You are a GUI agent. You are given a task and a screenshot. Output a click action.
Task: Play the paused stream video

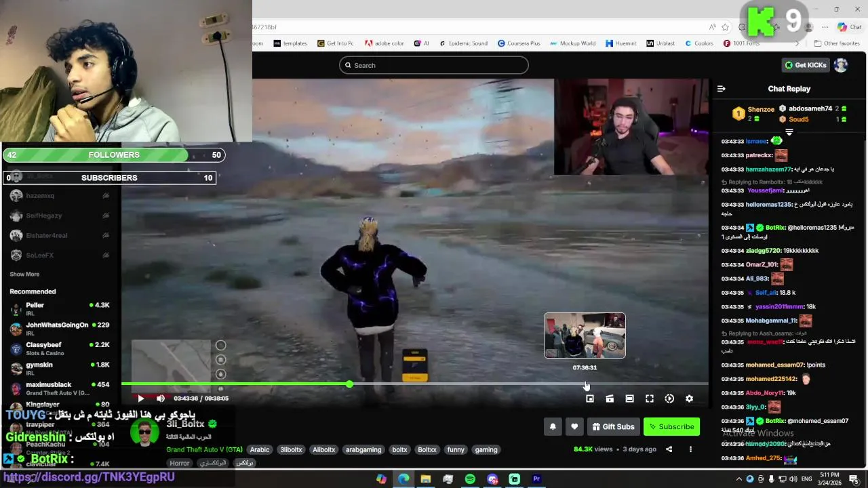point(140,399)
